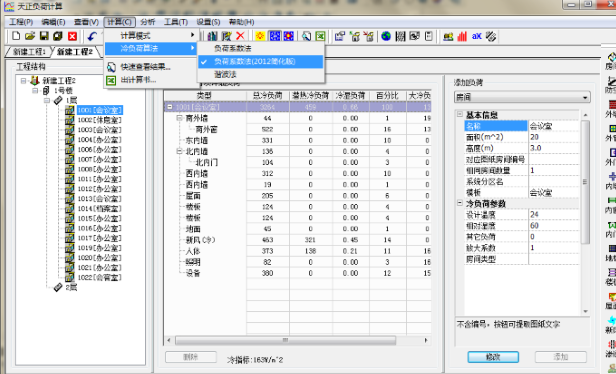The image size is (616, 374).
Task: Click the yellow sun toolbar icon
Action: click(x=260, y=36)
